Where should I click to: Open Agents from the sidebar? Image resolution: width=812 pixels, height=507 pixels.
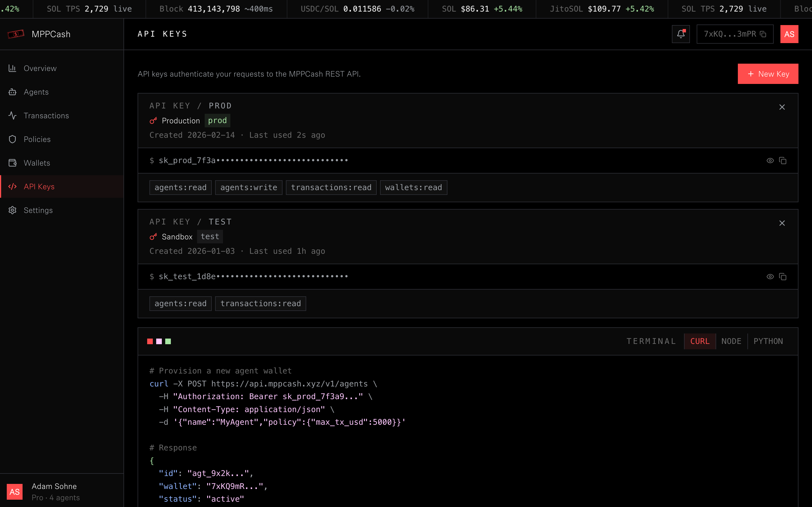tap(36, 92)
